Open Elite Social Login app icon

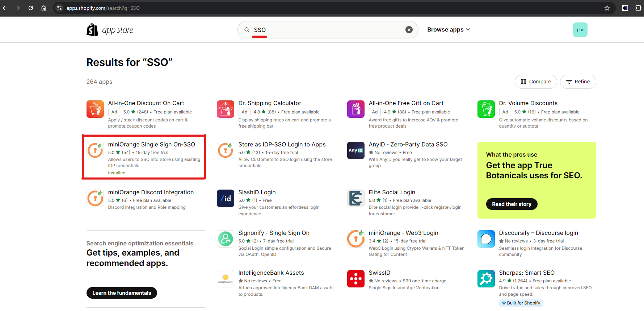(x=356, y=198)
